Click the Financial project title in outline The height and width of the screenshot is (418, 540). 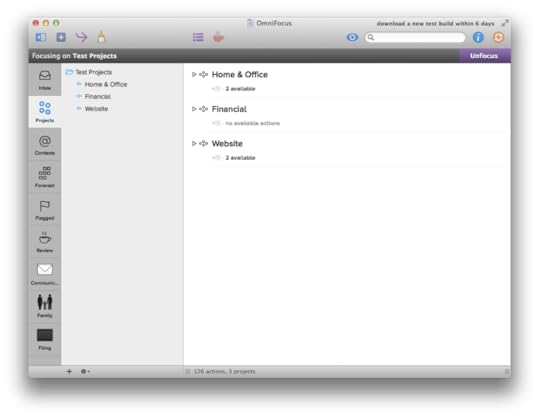tap(229, 109)
